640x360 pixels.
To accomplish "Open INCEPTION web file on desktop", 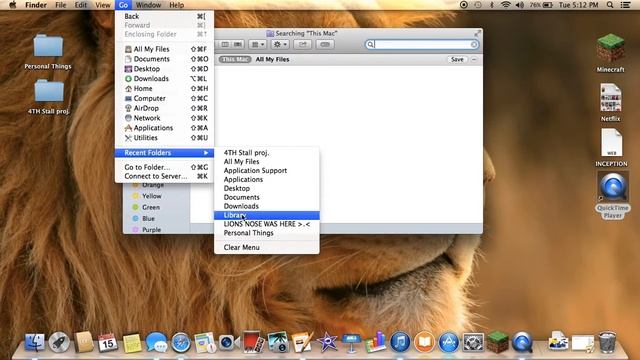I will pyautogui.click(x=611, y=143).
